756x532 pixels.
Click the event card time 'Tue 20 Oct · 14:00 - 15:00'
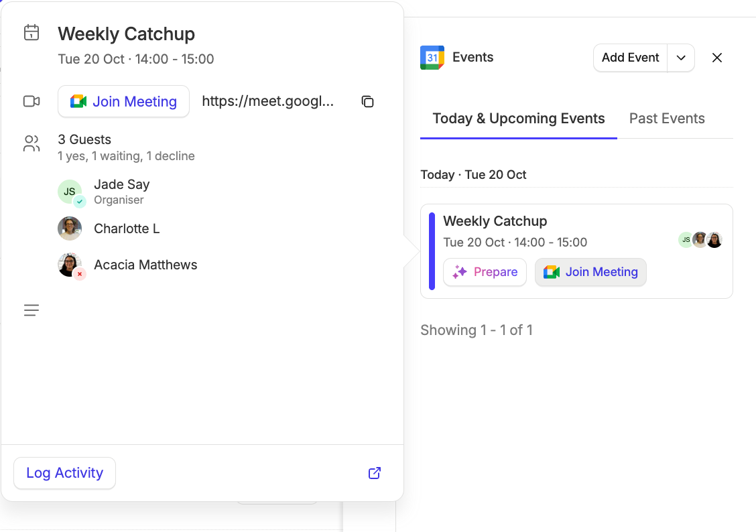pyautogui.click(x=515, y=243)
